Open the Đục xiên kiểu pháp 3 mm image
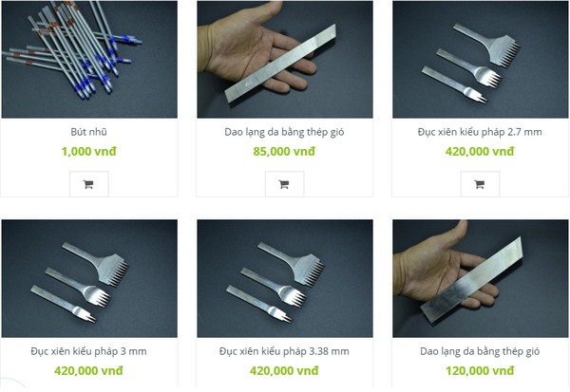 [89, 279]
